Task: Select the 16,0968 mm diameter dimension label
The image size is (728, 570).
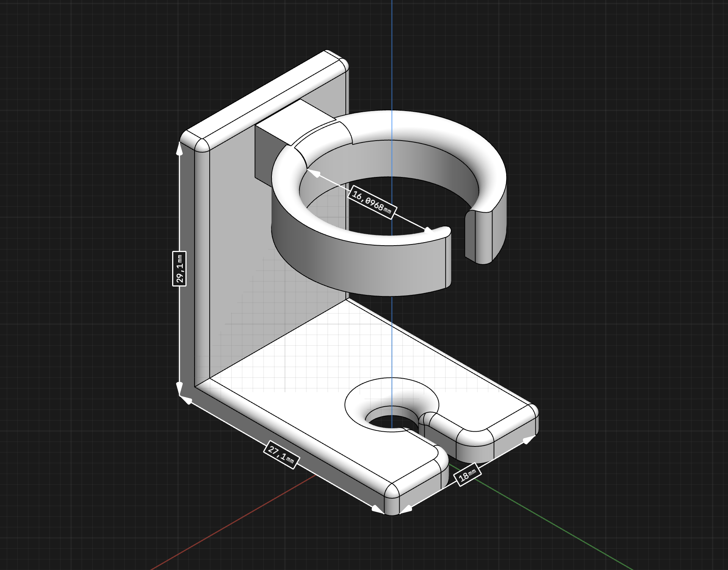Action: tap(372, 202)
